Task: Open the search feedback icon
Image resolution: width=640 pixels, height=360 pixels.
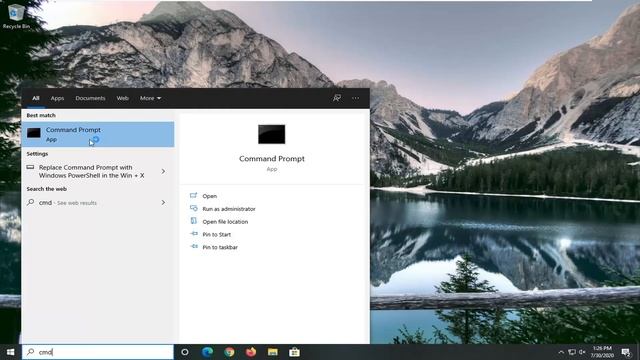Action: click(x=337, y=98)
